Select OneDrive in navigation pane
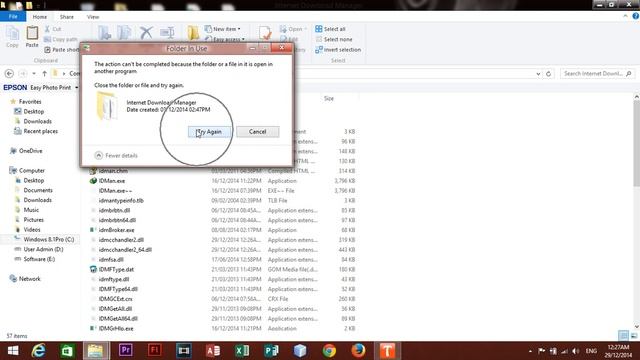The width and height of the screenshot is (640, 360). click(31, 151)
